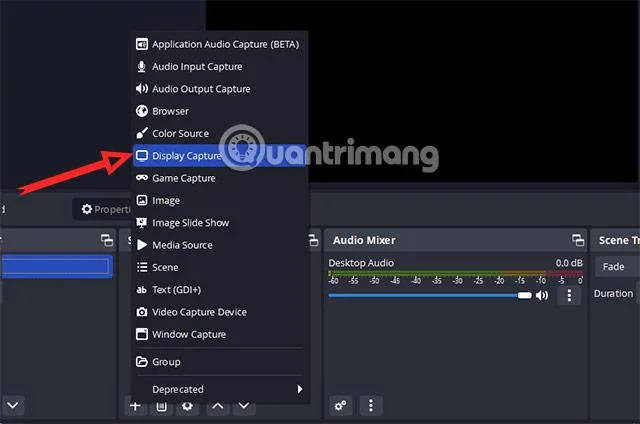Open Desktop Audio three-dot options menu
This screenshot has width=640, height=424.
(x=569, y=295)
